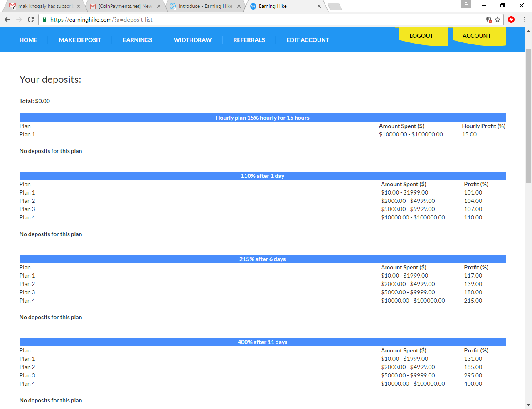This screenshot has height=409, width=532.
Task: Click '$5000.00 - $9999.00' in the 215% section
Action: coord(408,292)
